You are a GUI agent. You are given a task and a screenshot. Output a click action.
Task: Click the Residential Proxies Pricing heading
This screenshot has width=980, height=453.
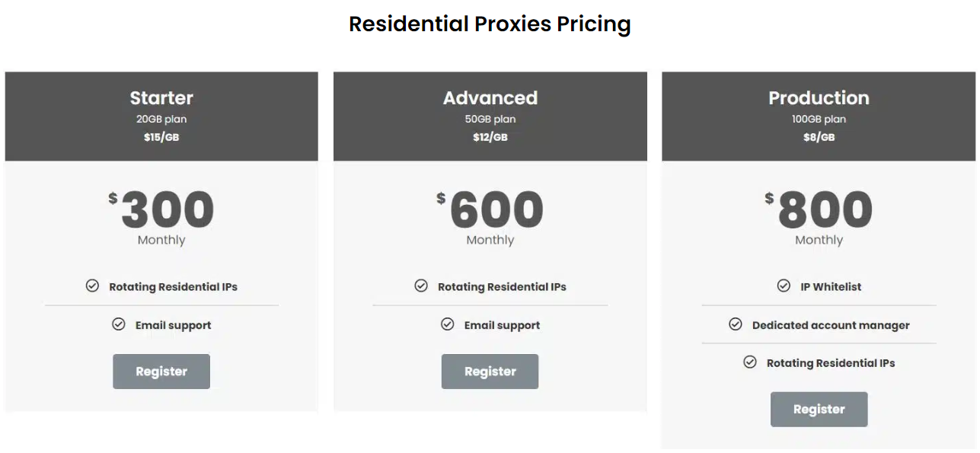click(490, 24)
